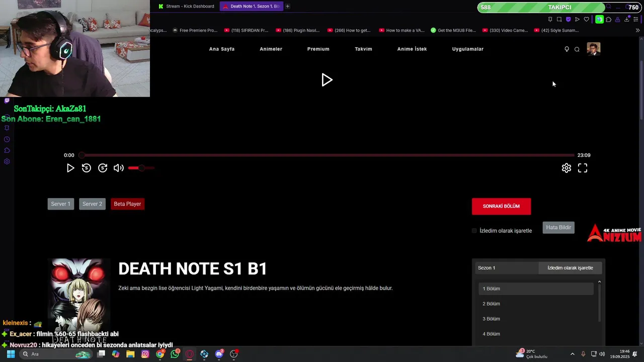Switch to the Stream - Kick Dashboard tab
Image resolution: width=644 pixels, height=362 pixels.
pyautogui.click(x=186, y=6)
